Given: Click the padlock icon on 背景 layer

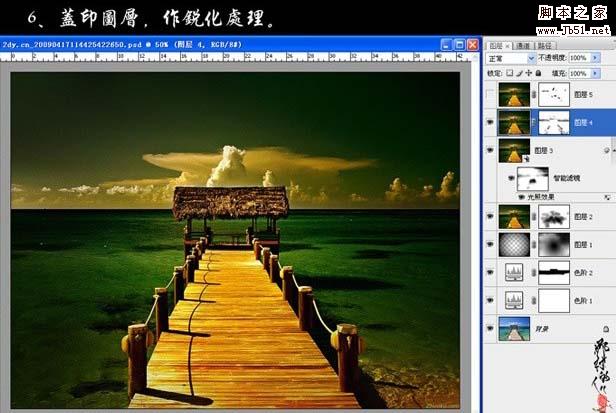Looking at the screenshot, I should click(x=606, y=329).
